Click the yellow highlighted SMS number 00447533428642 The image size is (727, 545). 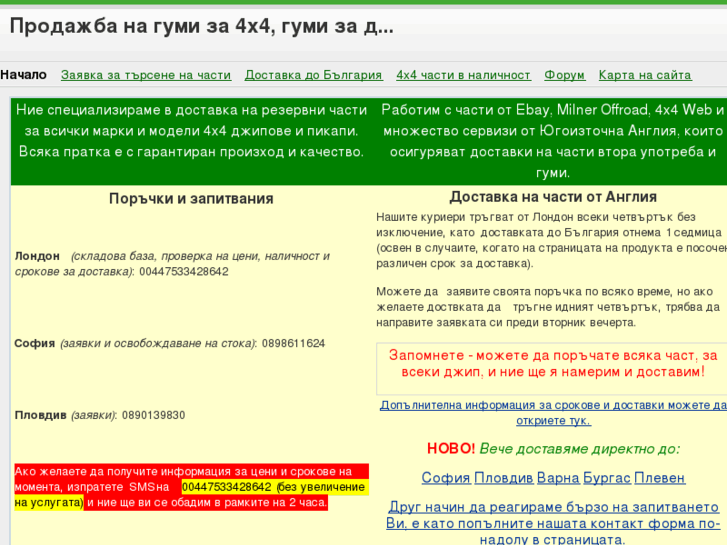227,487
